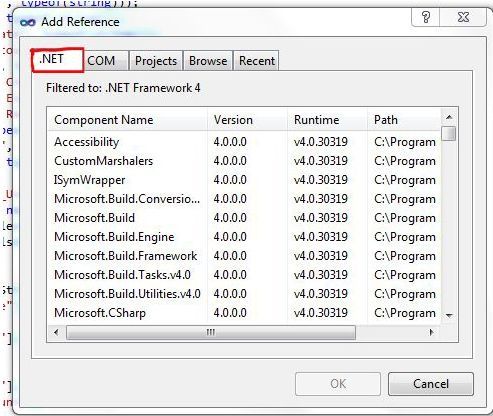The height and width of the screenshot is (416, 493).
Task: Go to the Browse tab
Action: 208,61
